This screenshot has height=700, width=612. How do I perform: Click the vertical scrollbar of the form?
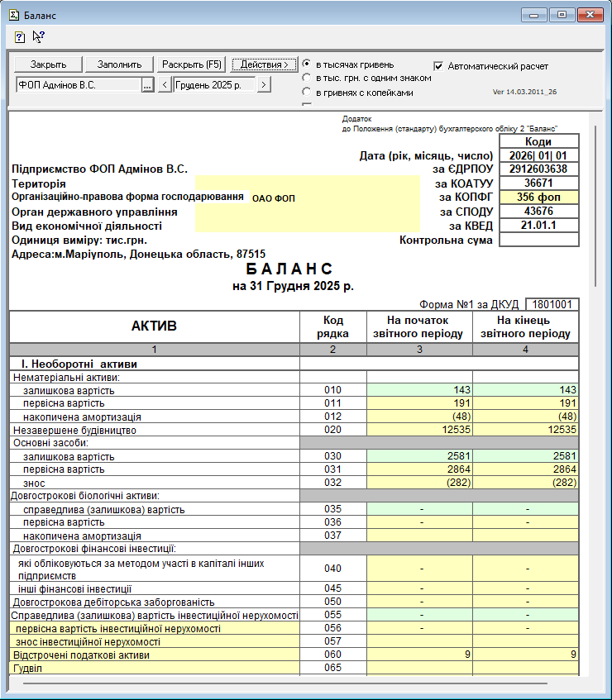point(595,207)
